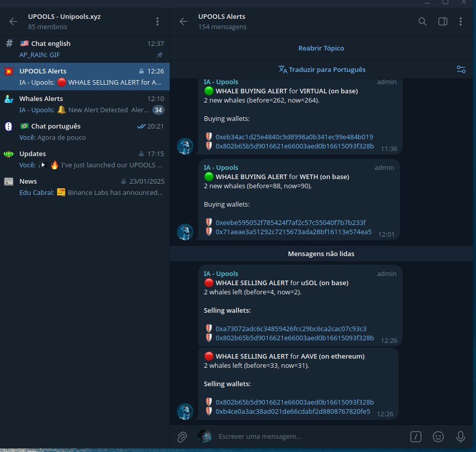Viewport: 476px width, 452px height.
Task: Toggle the right sidebar panel icon
Action: 442,21
